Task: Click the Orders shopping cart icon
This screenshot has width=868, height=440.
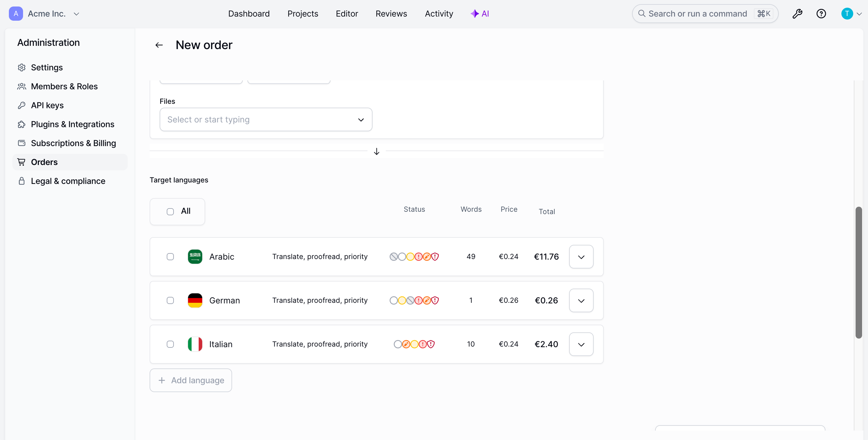Action: pos(22,162)
